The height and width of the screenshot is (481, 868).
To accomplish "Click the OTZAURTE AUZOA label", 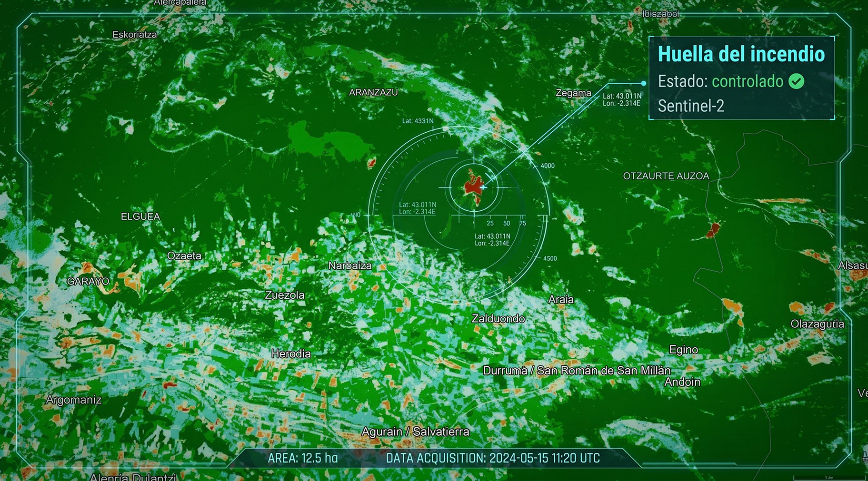I will point(666,176).
